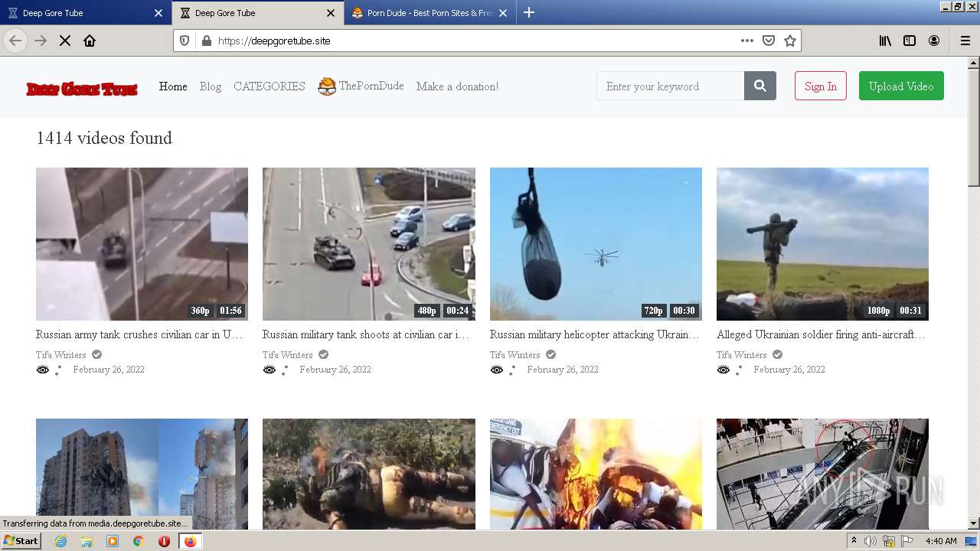Open the 1080p 00:31 video thumbnail

coord(822,244)
